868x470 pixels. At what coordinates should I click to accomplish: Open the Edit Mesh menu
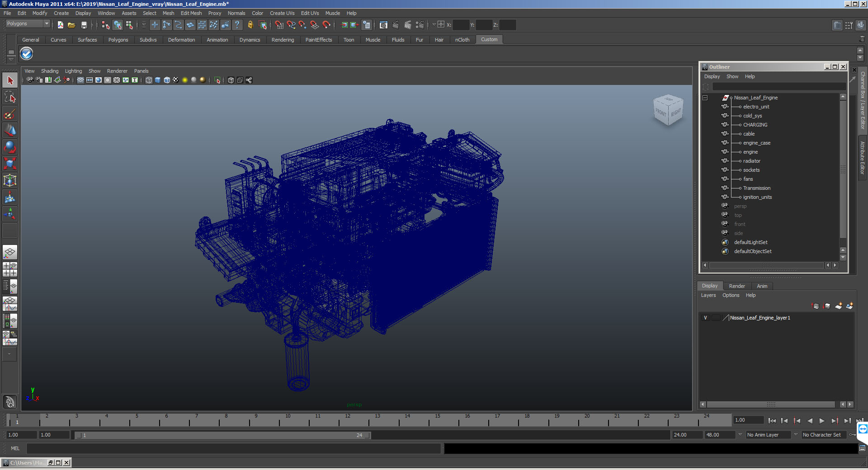point(191,13)
